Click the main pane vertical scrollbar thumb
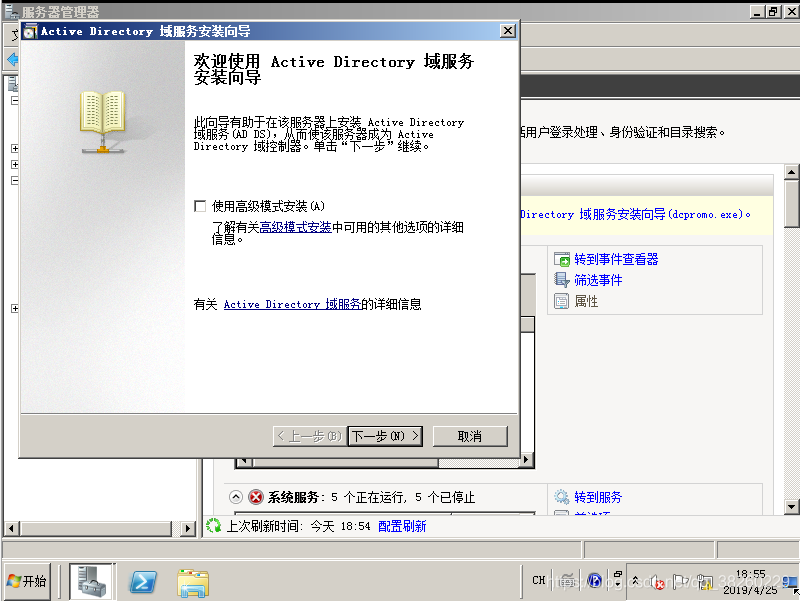 (x=791, y=204)
